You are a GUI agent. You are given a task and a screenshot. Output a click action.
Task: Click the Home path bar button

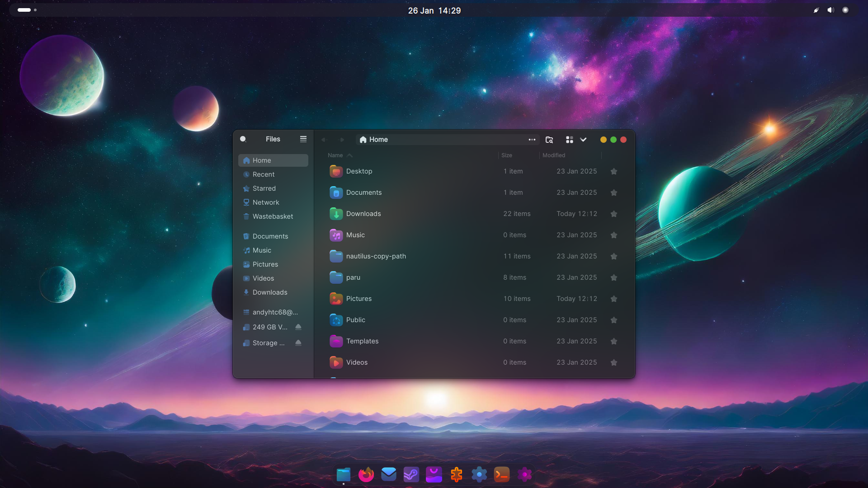pyautogui.click(x=374, y=140)
